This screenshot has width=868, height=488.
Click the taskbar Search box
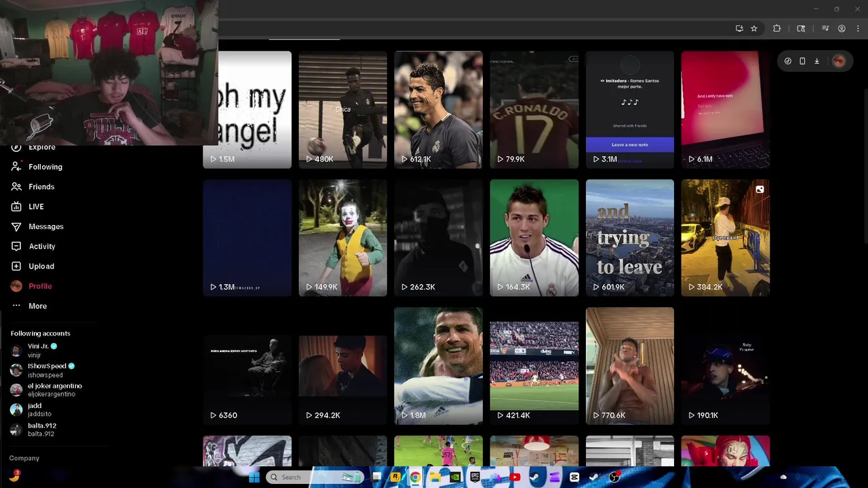tap(314, 477)
